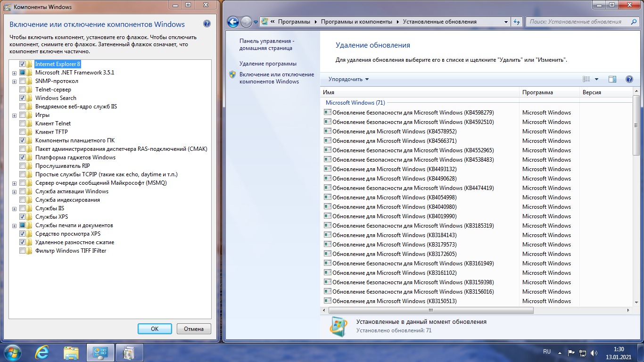Open view options dropdown arrow
This screenshot has height=362, width=644.
click(x=596, y=79)
